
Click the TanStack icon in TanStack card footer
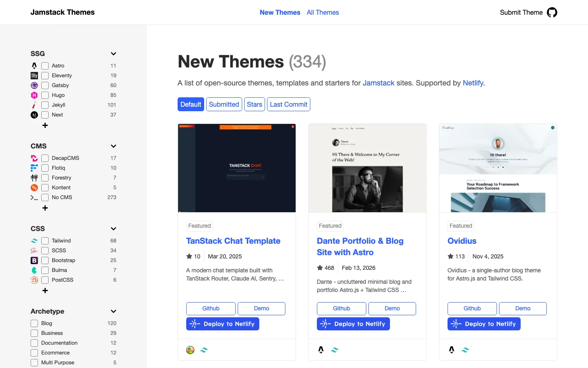click(190, 350)
